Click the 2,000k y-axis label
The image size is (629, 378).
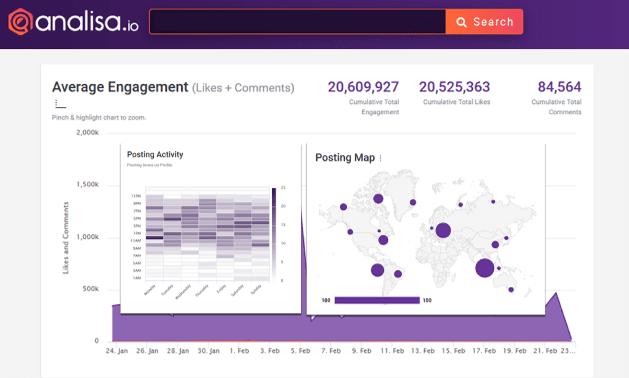coord(87,132)
